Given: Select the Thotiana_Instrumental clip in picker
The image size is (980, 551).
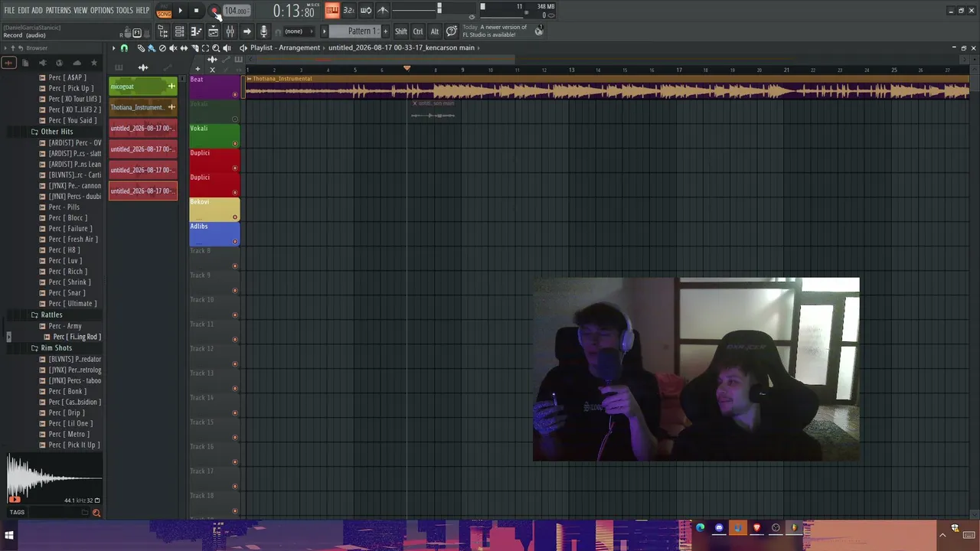Looking at the screenshot, I should tap(143, 107).
